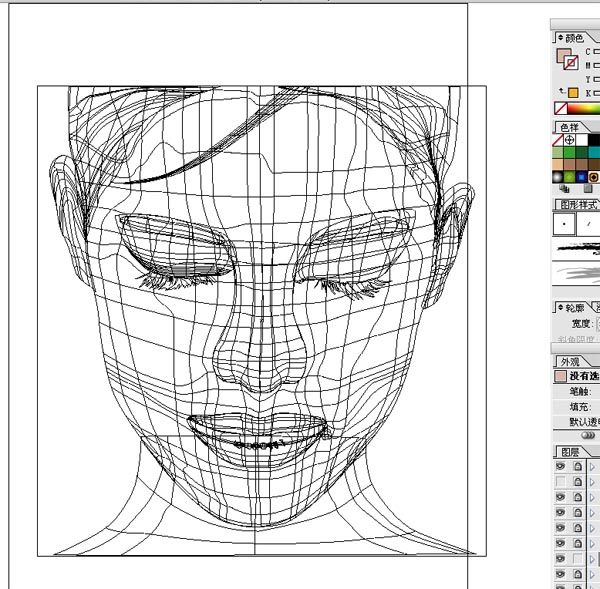Image resolution: width=600 pixels, height=589 pixels.
Task: Cycle Color panel view using 颜色 tab arrows
Action: (x=561, y=38)
